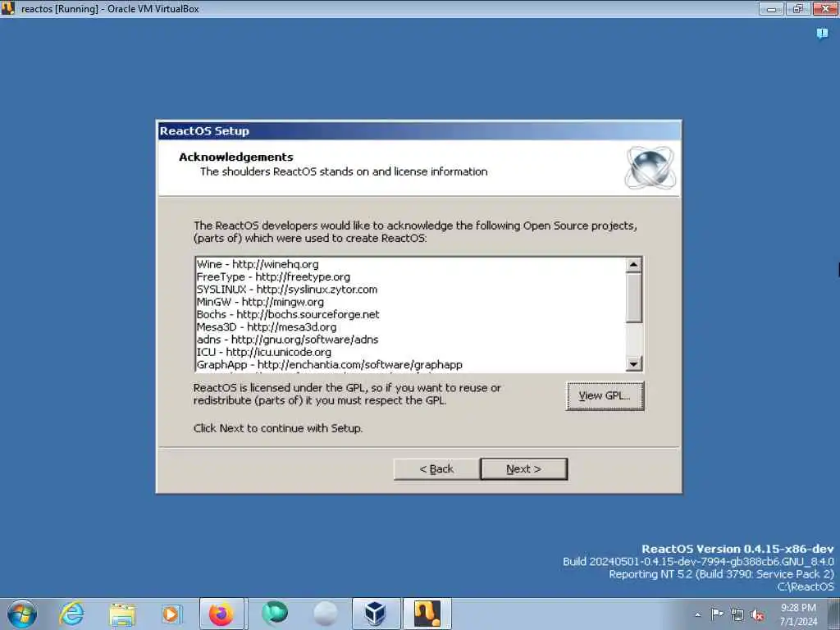Open File Explorer folder icon in taskbar
Screen dimensions: 840x630
[122, 614]
